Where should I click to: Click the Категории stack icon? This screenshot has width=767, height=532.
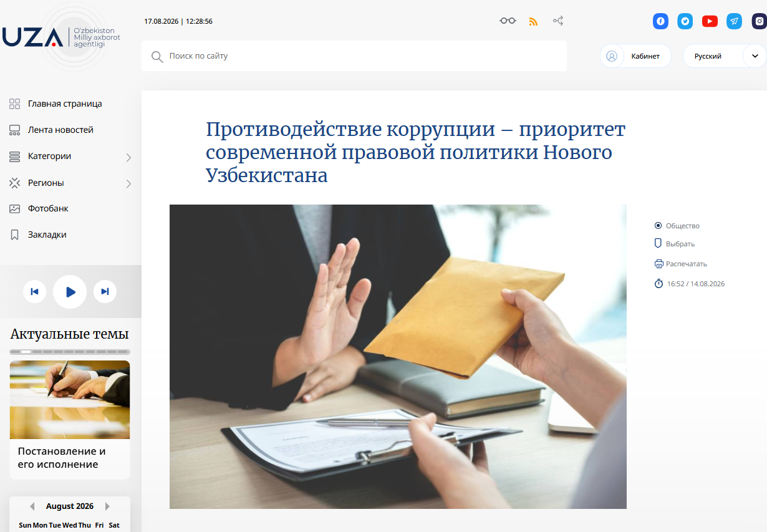coord(14,157)
